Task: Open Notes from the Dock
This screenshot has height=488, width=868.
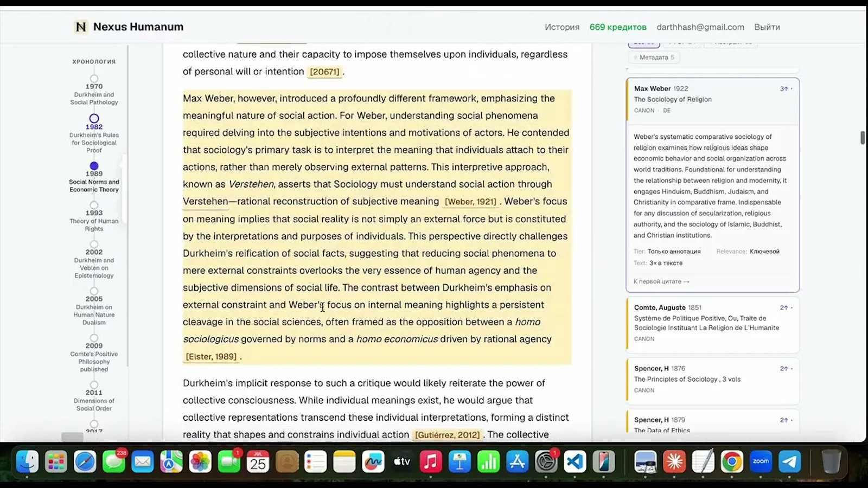Action: [344, 462]
